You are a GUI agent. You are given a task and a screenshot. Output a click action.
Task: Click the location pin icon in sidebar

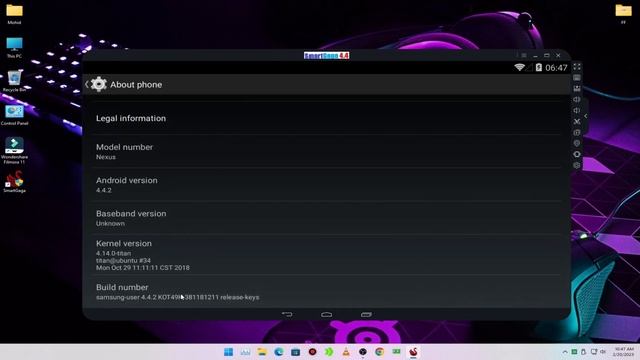pos(577,143)
